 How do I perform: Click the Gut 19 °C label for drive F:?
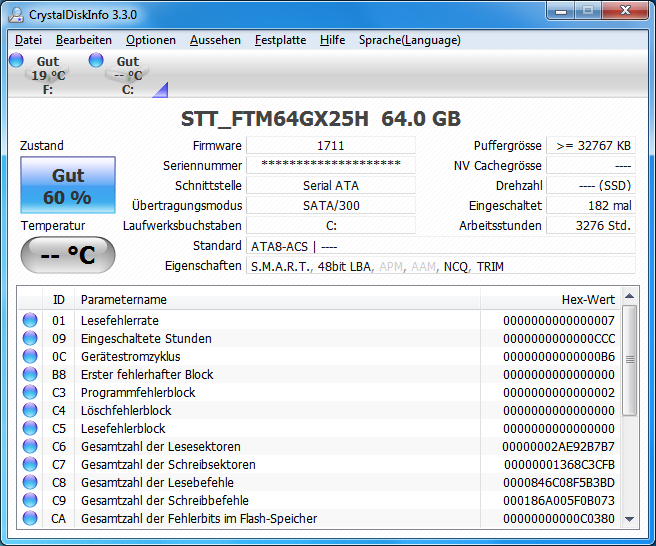pos(48,68)
